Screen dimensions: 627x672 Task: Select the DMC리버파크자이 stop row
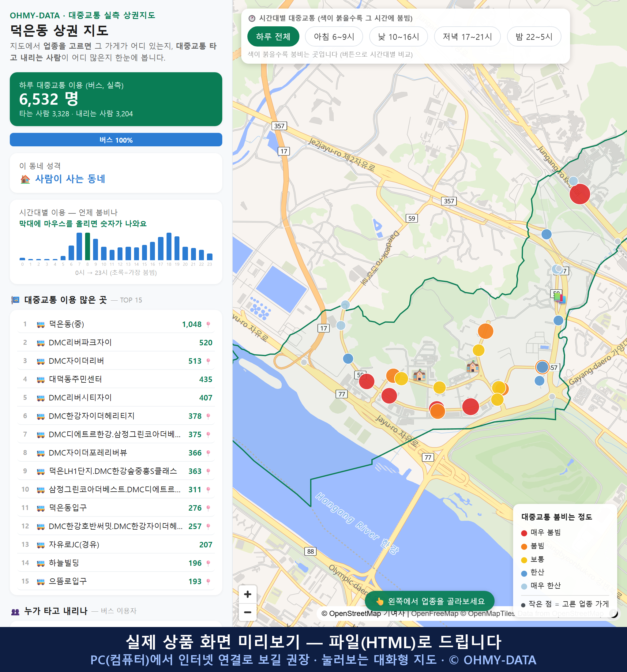point(116,343)
